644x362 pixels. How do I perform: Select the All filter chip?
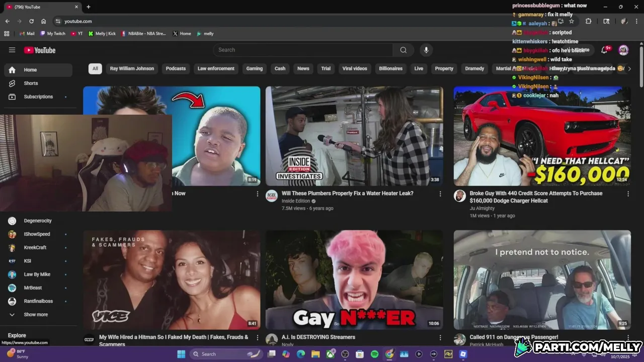(95, 68)
